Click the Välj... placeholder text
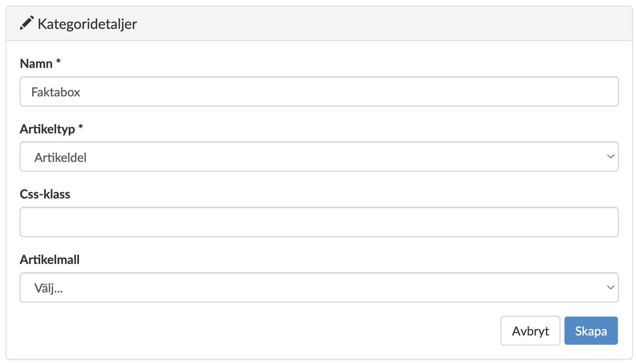The height and width of the screenshot is (364, 636). pyautogui.click(x=48, y=288)
